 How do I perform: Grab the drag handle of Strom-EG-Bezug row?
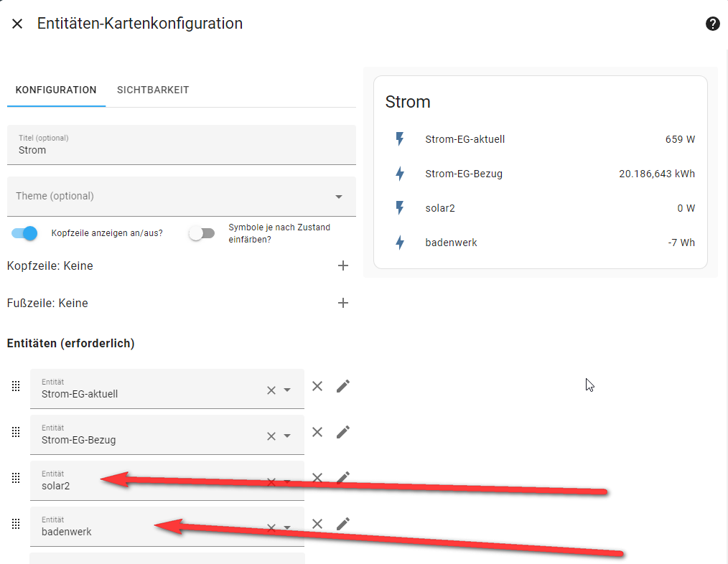(x=16, y=432)
